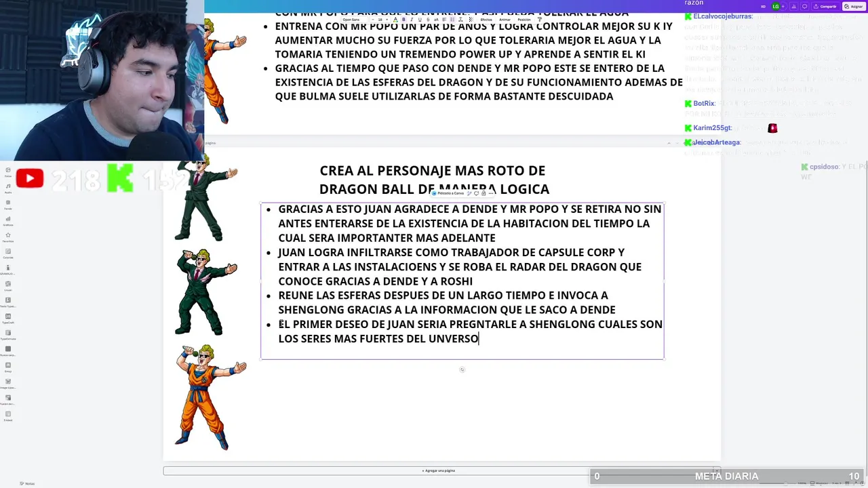This screenshot has width=868, height=488.
Task: Click bullet text starting JUAN LOGRA INFILTRARSE
Action: (x=460, y=266)
